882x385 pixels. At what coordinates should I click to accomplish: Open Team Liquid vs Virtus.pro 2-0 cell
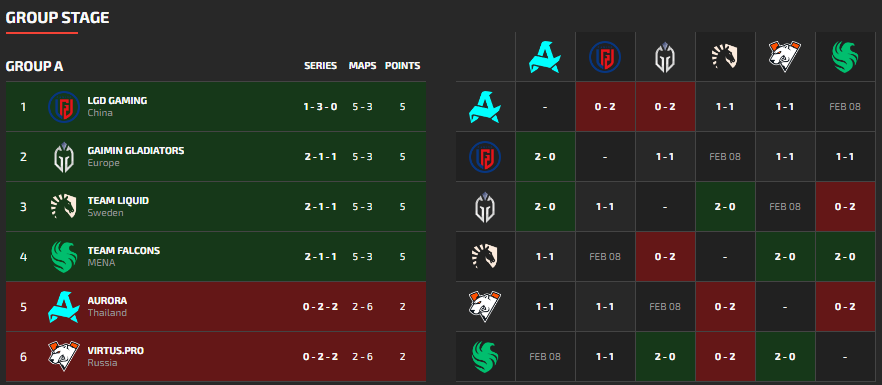click(x=785, y=257)
